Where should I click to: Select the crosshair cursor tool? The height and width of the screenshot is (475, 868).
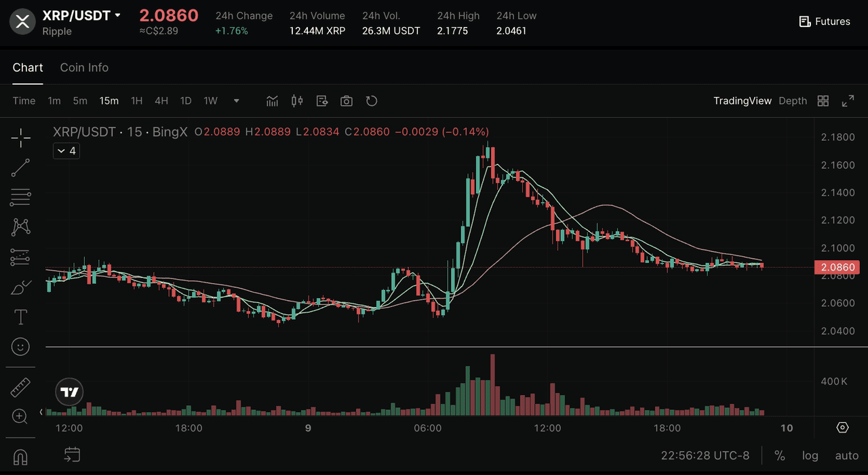coord(20,138)
